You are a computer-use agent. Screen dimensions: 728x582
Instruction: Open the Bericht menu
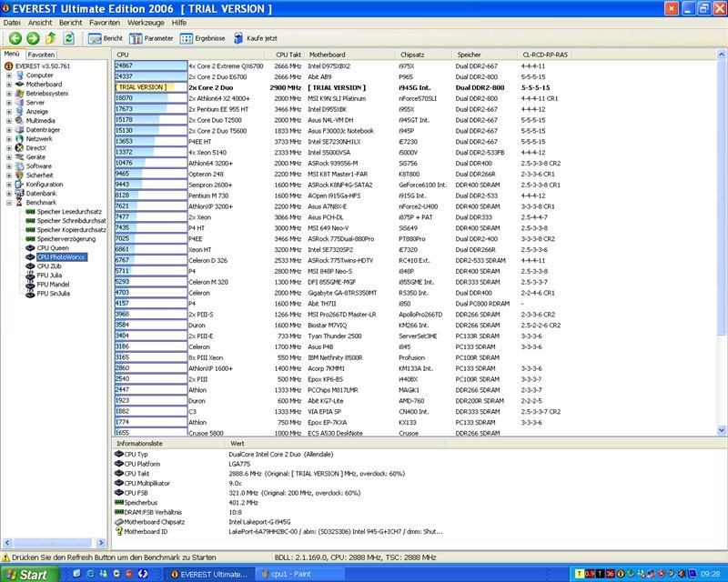click(x=71, y=23)
